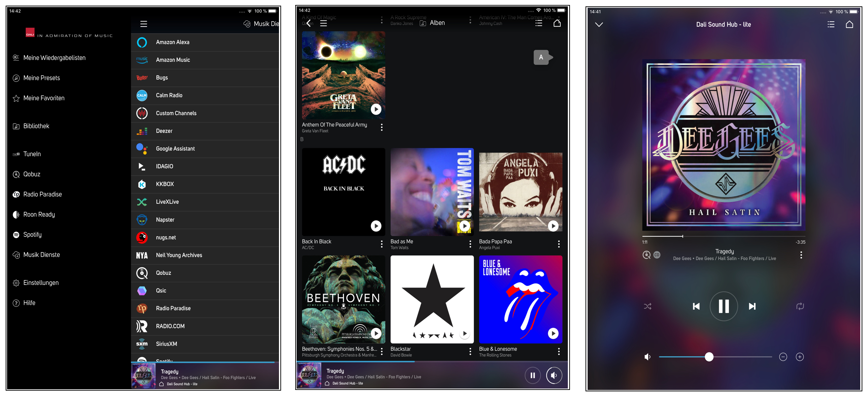Screen dimensions: 868x397
Task: Select Radio Paradise in left sidebar
Action: click(x=37, y=194)
